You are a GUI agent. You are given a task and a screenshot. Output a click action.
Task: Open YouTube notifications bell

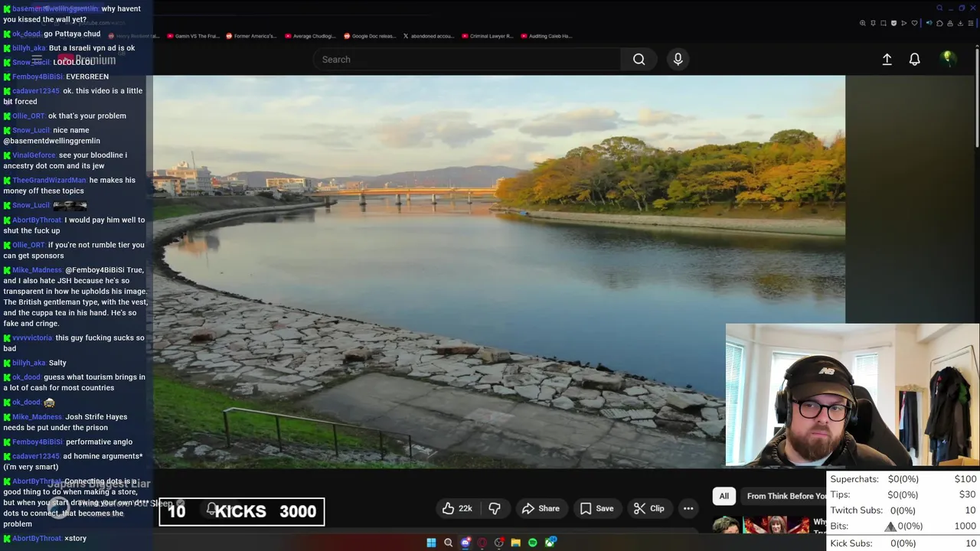pos(914,59)
